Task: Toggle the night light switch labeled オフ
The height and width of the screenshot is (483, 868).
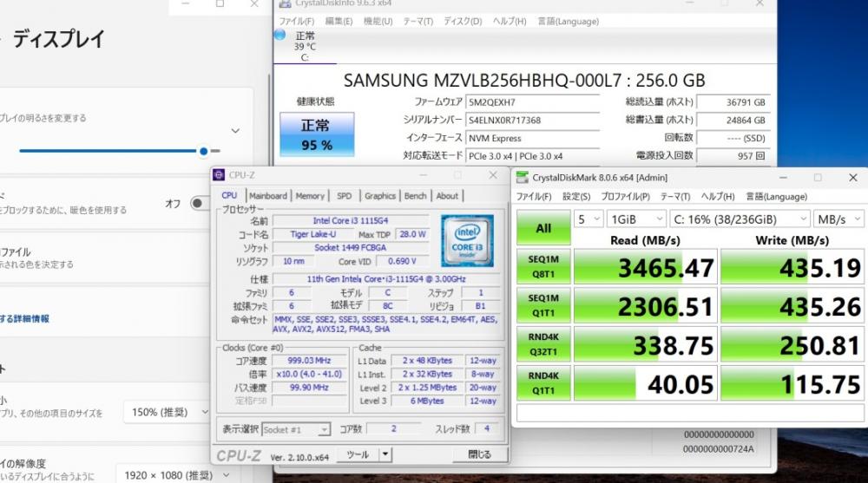Action: [199, 203]
